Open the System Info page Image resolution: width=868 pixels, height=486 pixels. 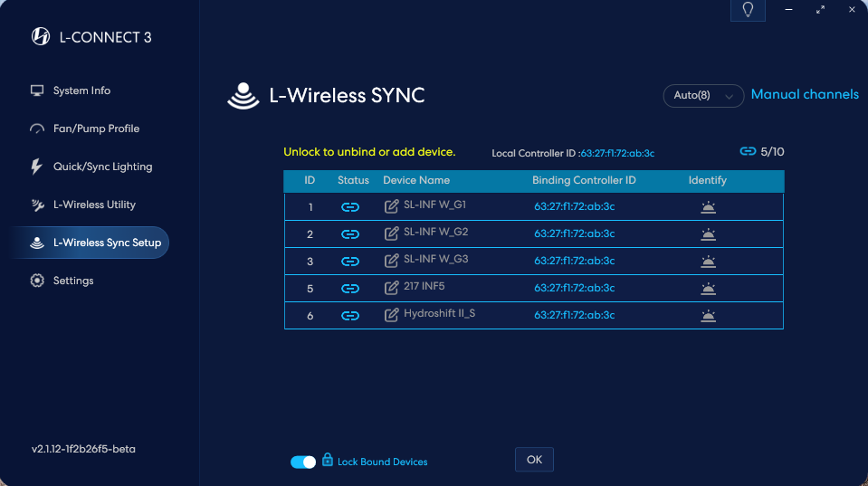[x=81, y=91]
